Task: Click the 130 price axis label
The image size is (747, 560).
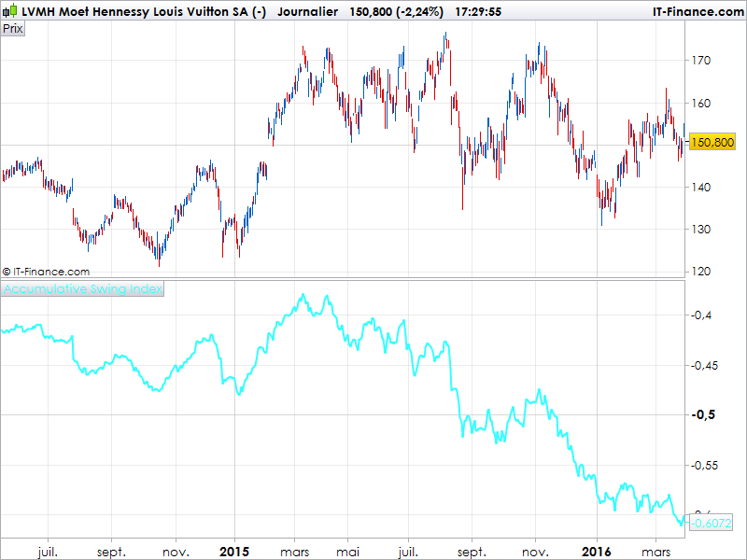Action: 701,229
